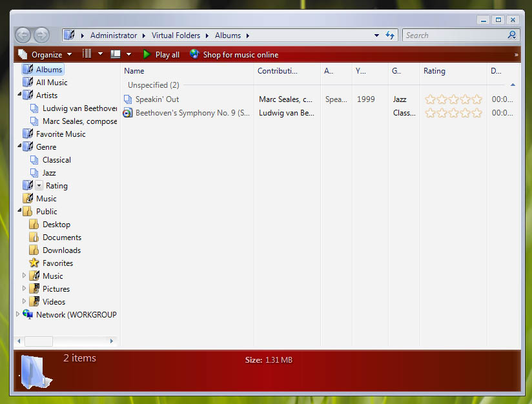Click the Beethoven's Symphony media file icon
The height and width of the screenshot is (404, 532).
point(128,113)
